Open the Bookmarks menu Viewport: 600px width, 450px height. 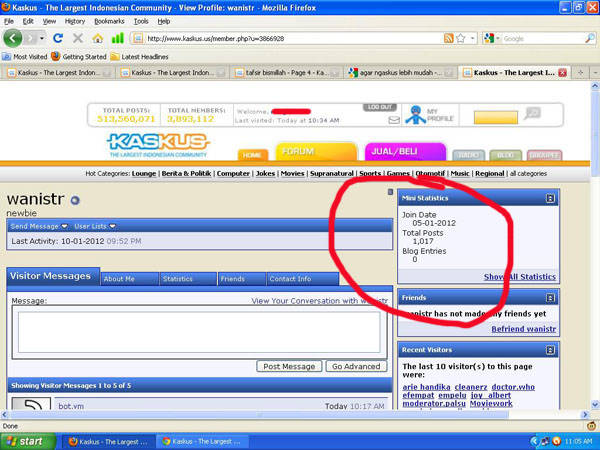(x=109, y=21)
